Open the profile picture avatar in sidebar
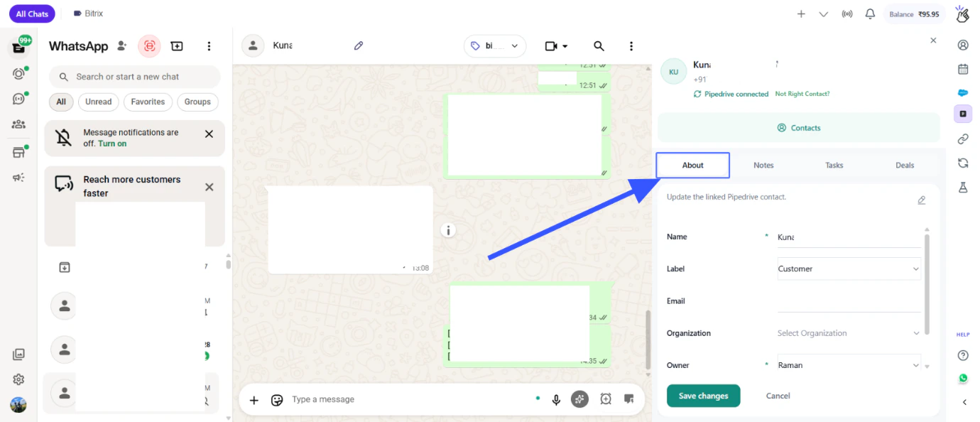This screenshot has width=980, height=422. pos(18,405)
